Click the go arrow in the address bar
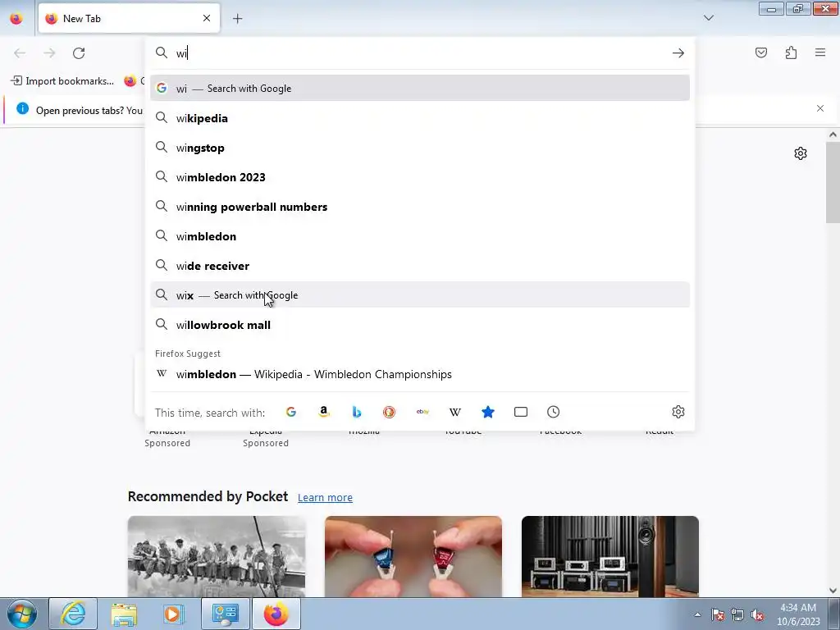This screenshot has width=840, height=630. click(x=678, y=53)
